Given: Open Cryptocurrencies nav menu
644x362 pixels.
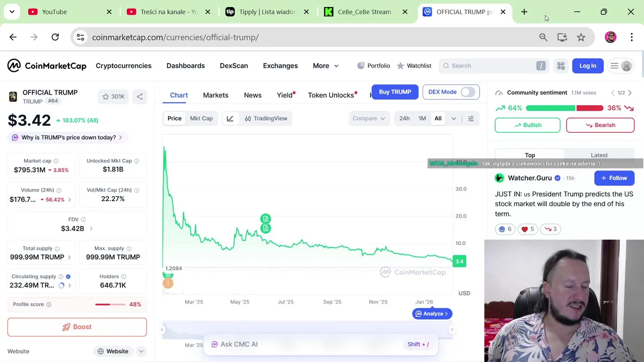Looking at the screenshot, I should pyautogui.click(x=124, y=66).
